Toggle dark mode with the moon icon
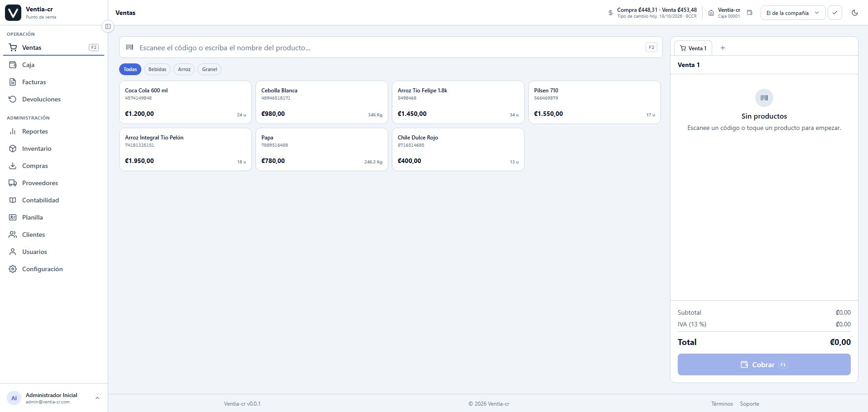This screenshot has width=868, height=412. [855, 13]
